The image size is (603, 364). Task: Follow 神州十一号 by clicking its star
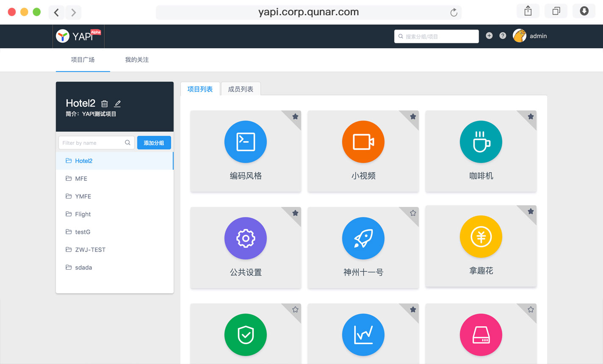point(413,213)
